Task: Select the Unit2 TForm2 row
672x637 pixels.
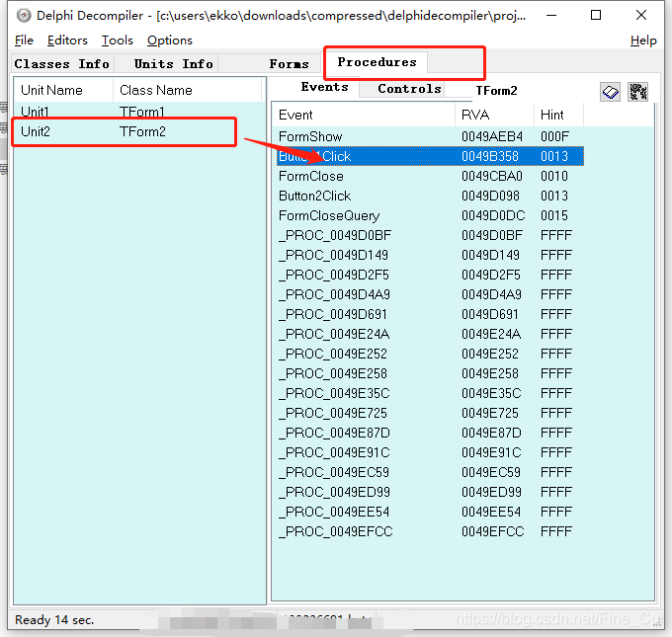Action: point(139,131)
